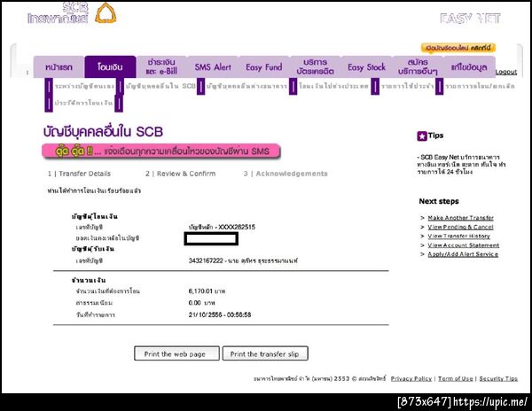Click Print the web page button
The image size is (532, 411).
pyautogui.click(x=176, y=353)
